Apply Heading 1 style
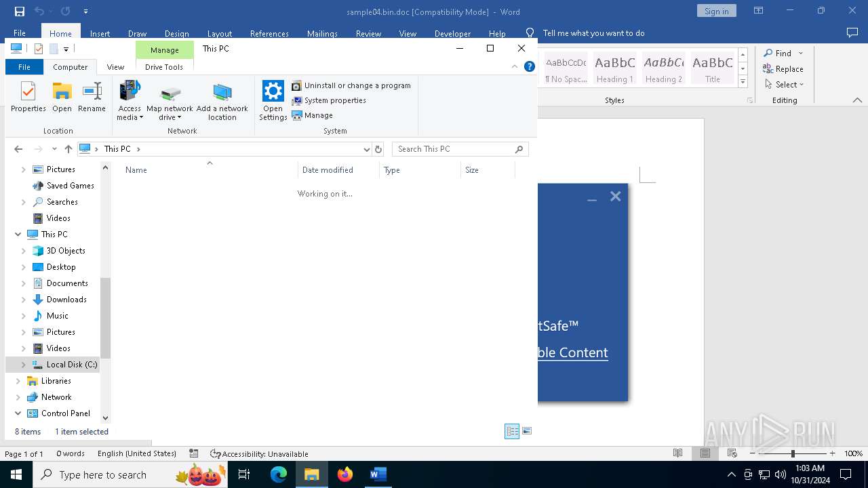The image size is (868, 488). coord(615,68)
